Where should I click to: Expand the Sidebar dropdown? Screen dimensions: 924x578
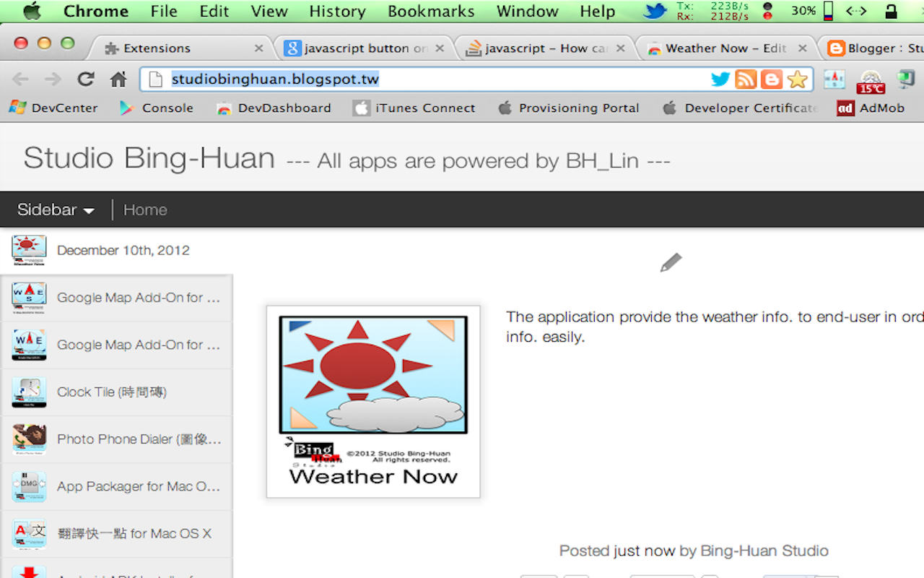(x=56, y=210)
